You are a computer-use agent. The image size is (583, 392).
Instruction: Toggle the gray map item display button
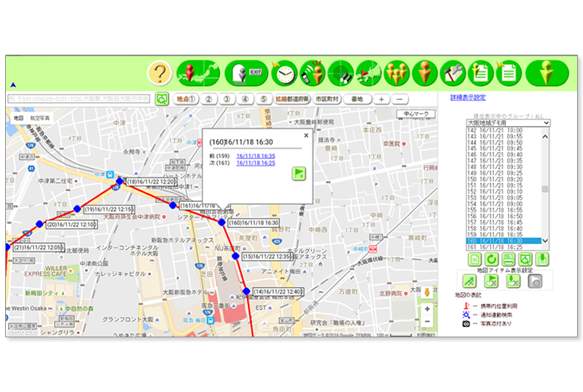(535, 281)
